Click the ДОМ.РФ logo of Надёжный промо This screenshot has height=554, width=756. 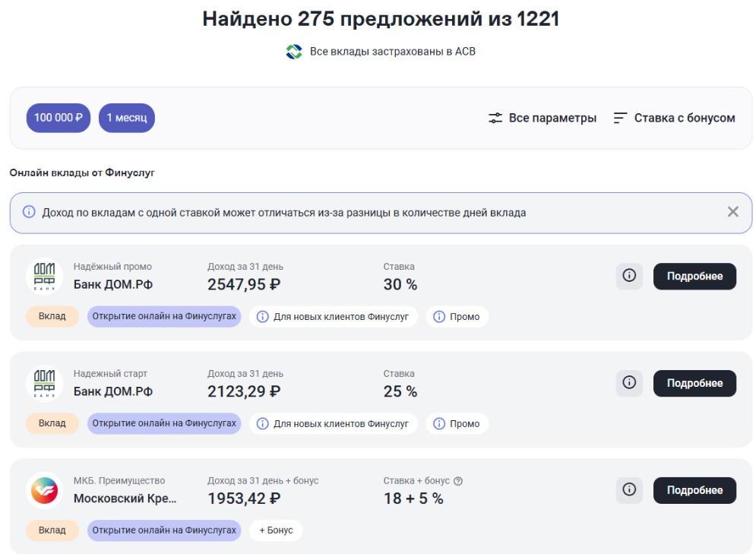pos(44,277)
